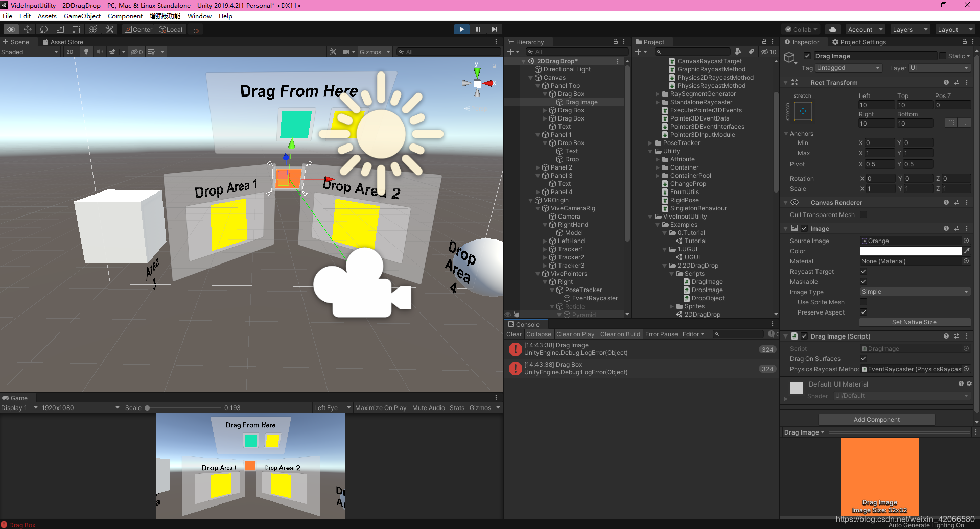
Task: Expand PoseTracker folder in Project
Action: 650,143
